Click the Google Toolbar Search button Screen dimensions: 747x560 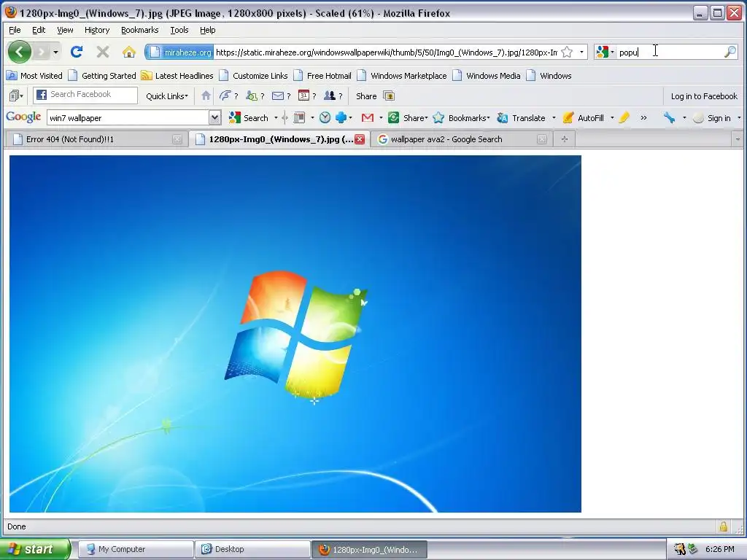(x=249, y=117)
